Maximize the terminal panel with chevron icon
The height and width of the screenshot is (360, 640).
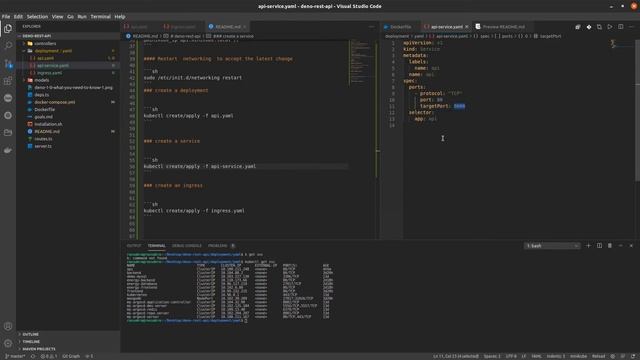pos(620,246)
